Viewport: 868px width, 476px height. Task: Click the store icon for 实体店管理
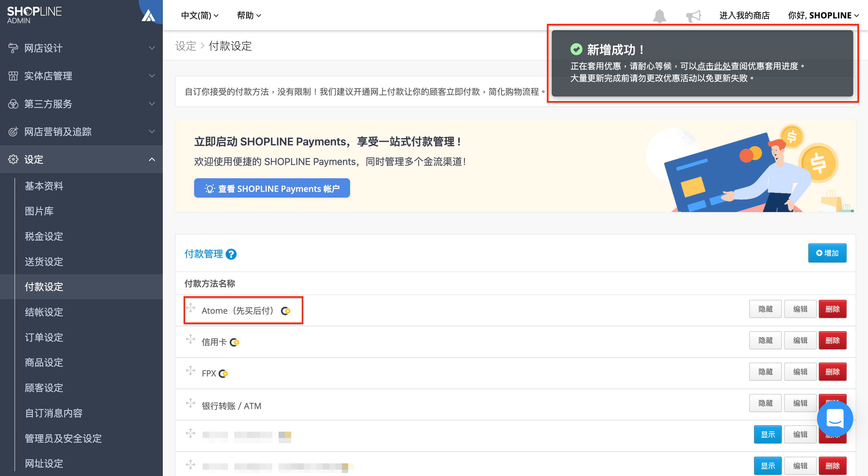[x=13, y=76]
